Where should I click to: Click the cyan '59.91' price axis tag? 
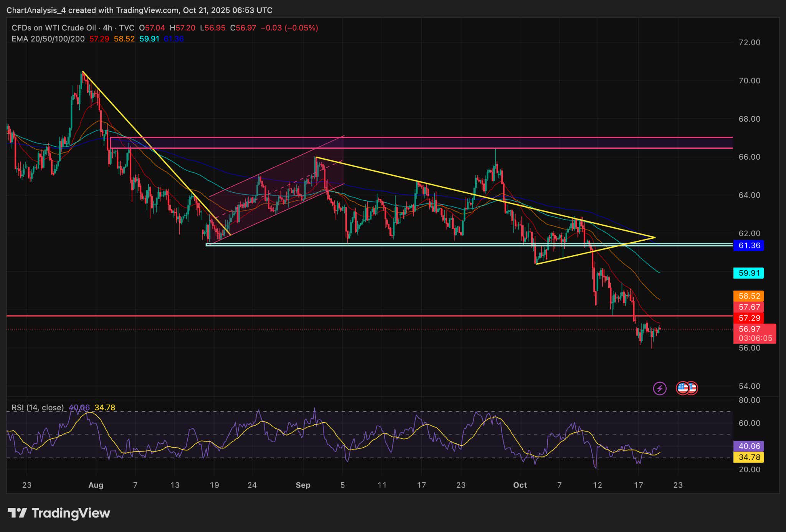(748, 273)
